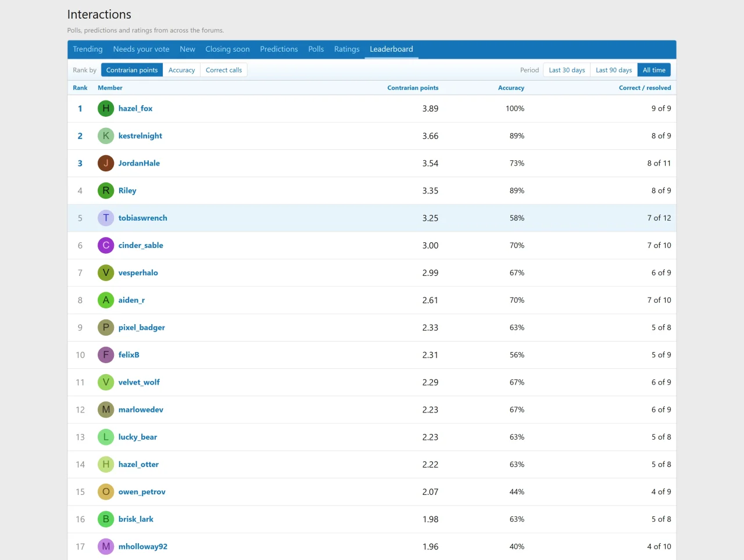Image resolution: width=744 pixels, height=560 pixels.
Task: Open mholloway92's M avatar
Action: pyautogui.click(x=106, y=546)
